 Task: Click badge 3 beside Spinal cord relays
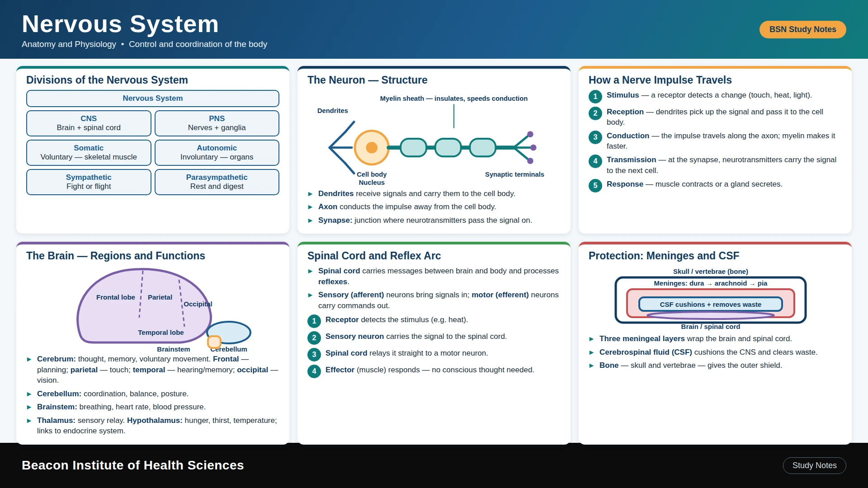314,354
